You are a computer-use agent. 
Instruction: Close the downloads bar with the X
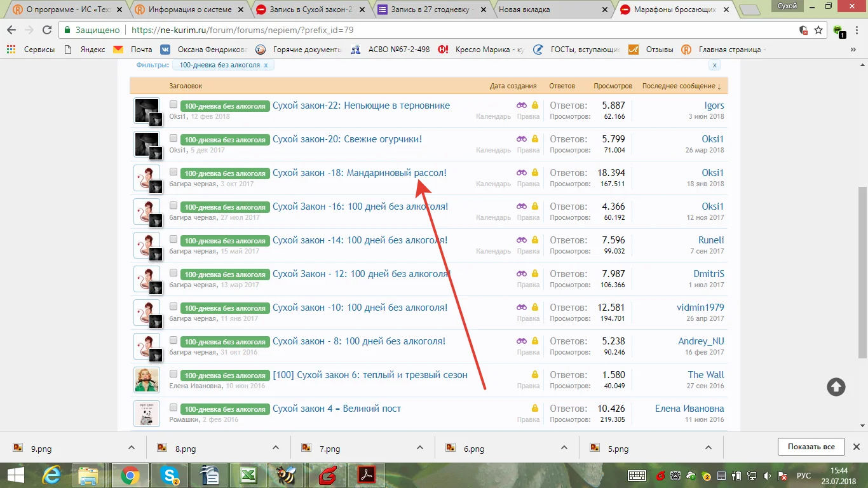857,447
